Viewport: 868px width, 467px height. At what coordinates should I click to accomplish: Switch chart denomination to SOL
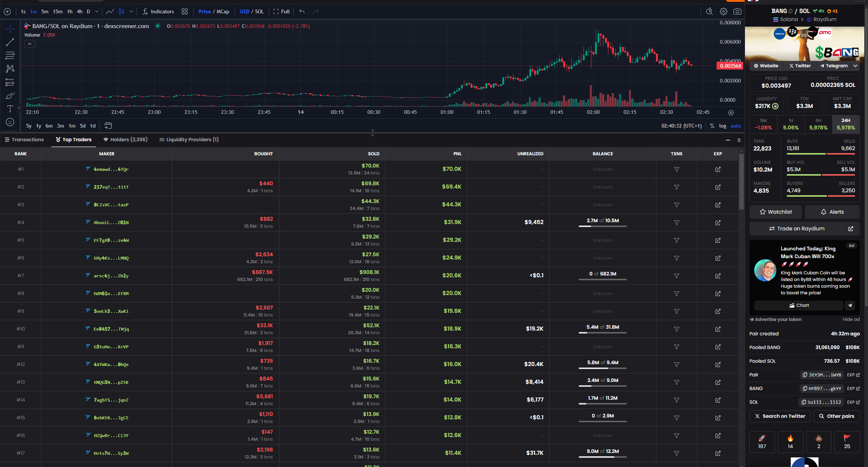(x=259, y=11)
